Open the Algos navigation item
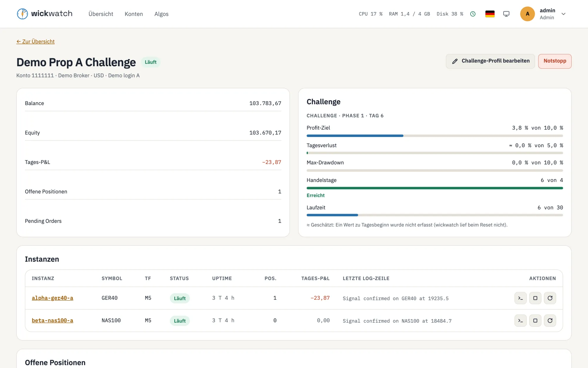 [161, 14]
